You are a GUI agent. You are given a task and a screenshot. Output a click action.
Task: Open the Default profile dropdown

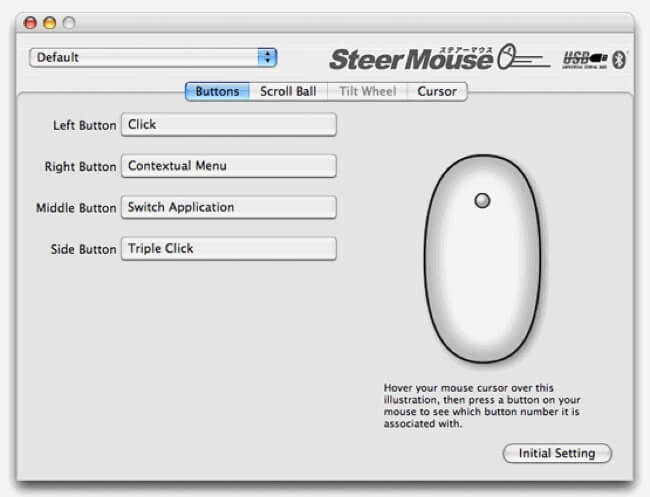tap(153, 58)
